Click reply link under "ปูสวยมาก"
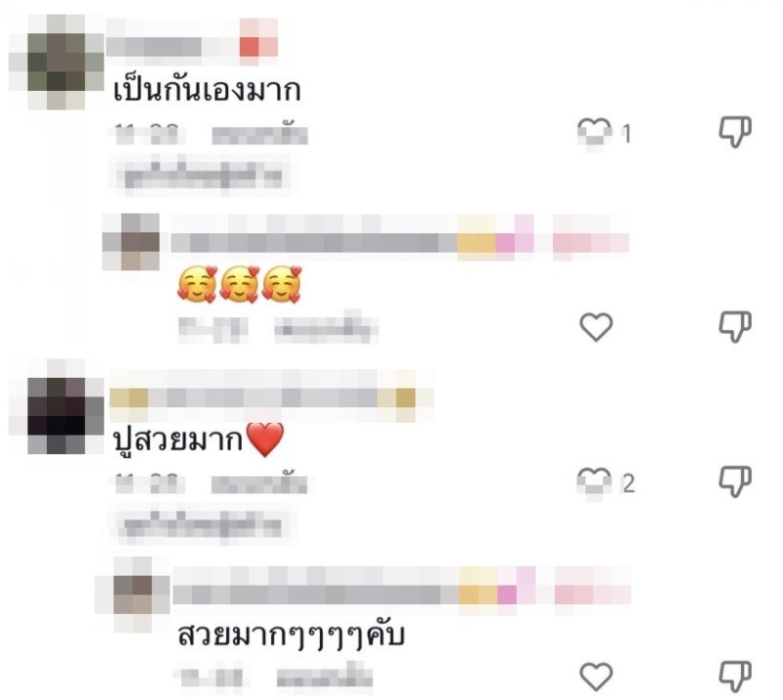 (x=259, y=485)
